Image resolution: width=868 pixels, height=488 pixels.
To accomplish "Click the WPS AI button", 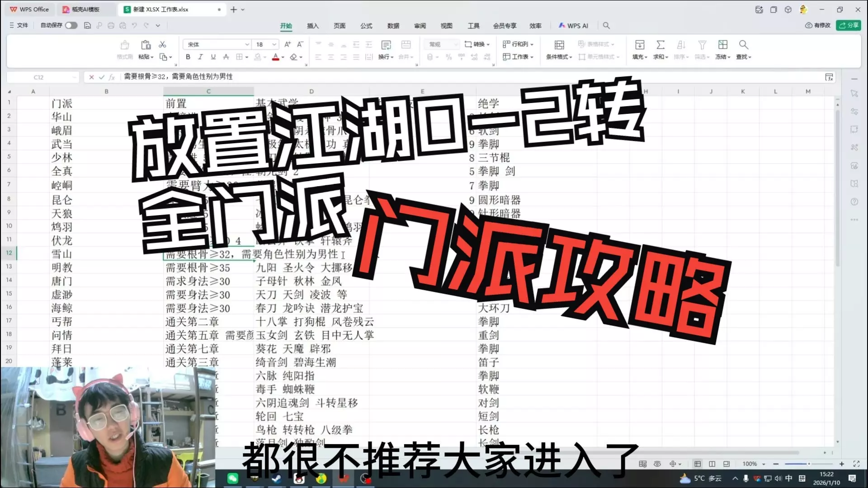I will [573, 26].
